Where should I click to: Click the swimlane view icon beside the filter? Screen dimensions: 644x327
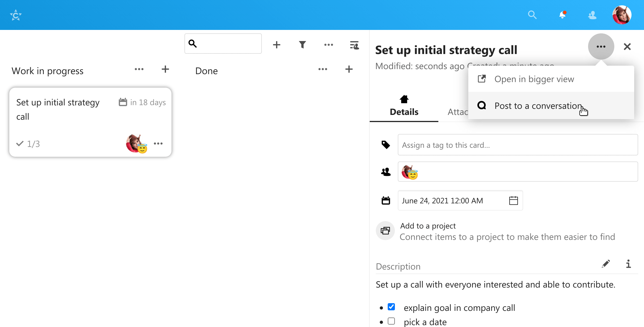(x=354, y=45)
